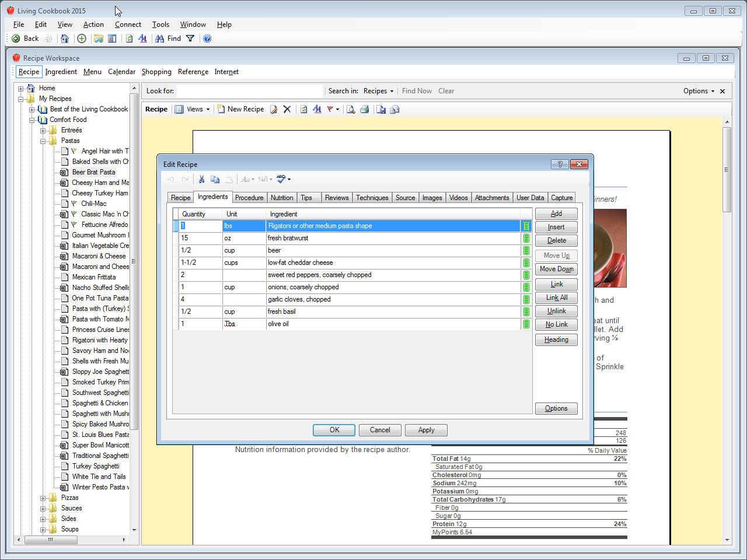747x560 pixels.
Task: Switch to Calendar workspace tab
Action: 121,72
